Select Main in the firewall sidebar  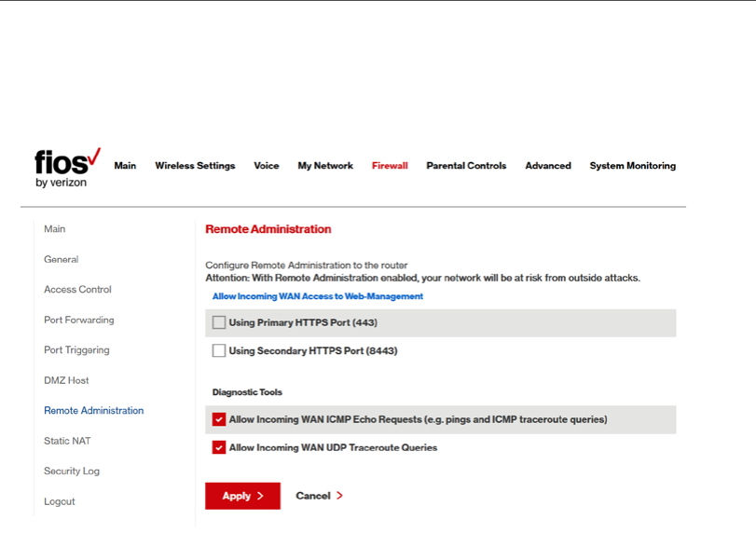click(54, 229)
